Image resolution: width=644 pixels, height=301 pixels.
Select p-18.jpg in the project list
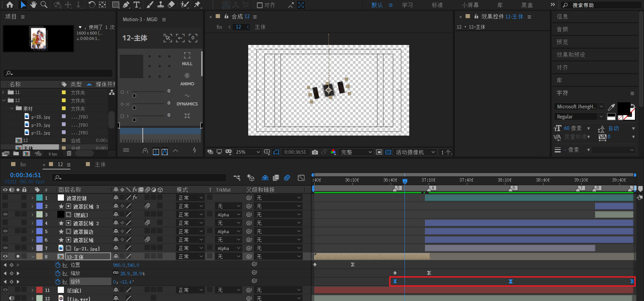41,117
